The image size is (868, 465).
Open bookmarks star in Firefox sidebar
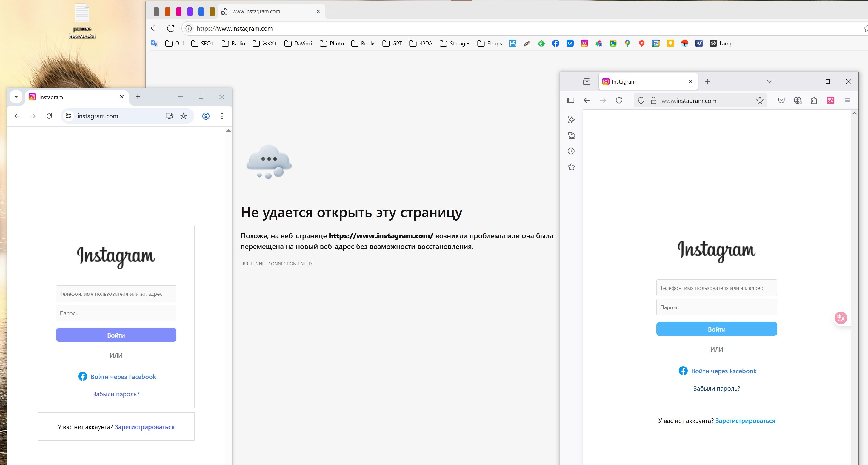(571, 167)
